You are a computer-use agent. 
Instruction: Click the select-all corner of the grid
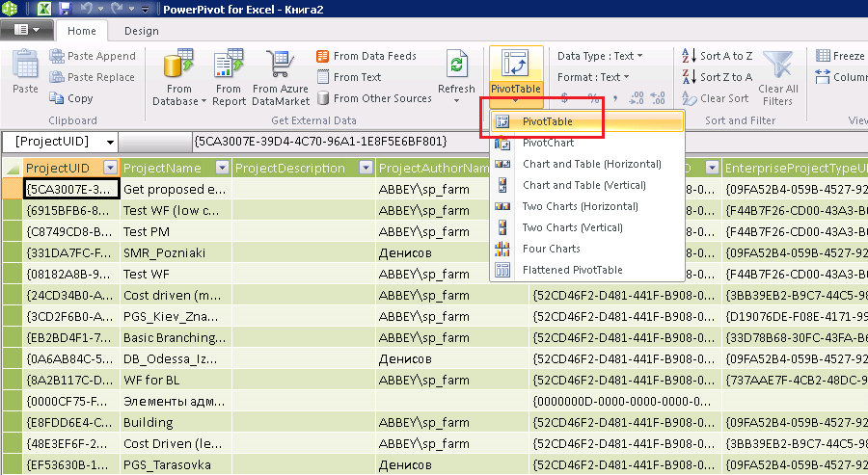tap(13, 168)
